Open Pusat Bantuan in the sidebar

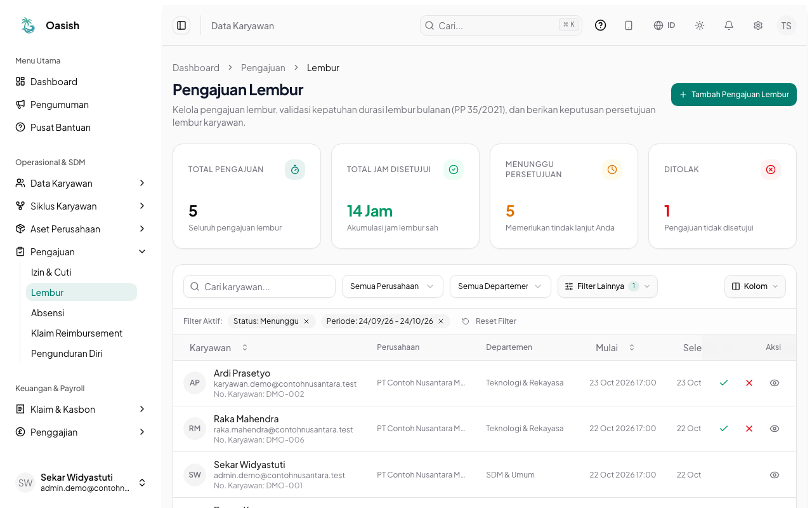pyautogui.click(x=81, y=128)
